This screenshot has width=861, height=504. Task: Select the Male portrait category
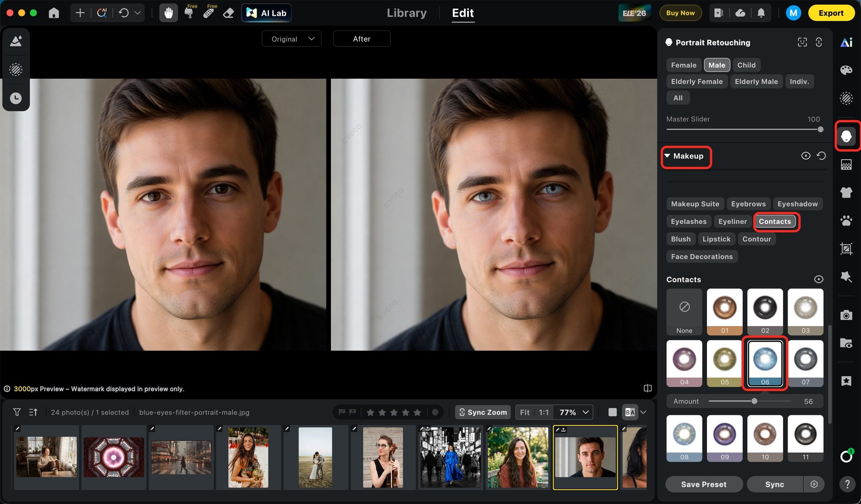click(x=717, y=65)
